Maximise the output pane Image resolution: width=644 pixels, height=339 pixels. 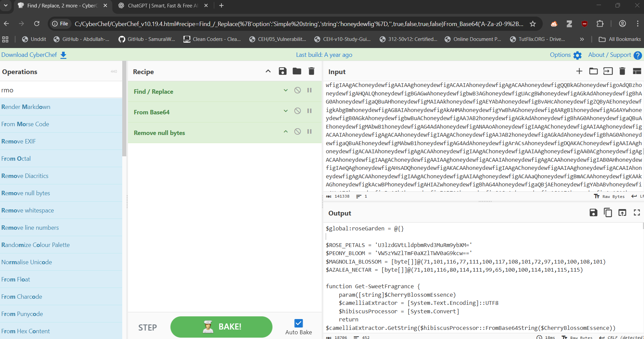(x=637, y=213)
